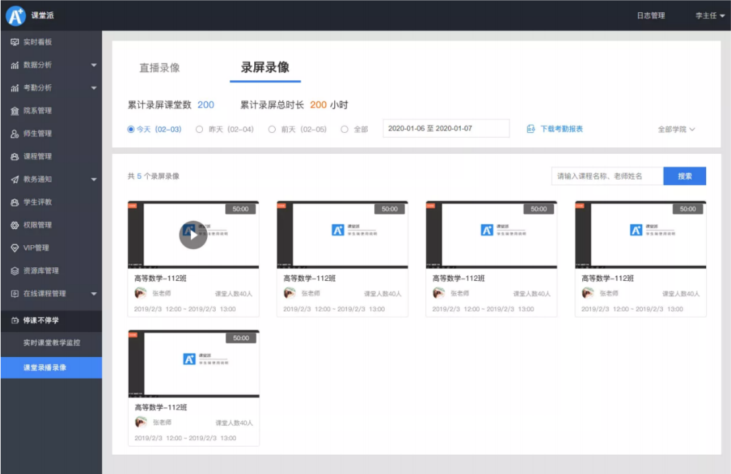Expand the 数据分析 sidebar submenu
The height and width of the screenshot is (474, 731).
click(93, 65)
